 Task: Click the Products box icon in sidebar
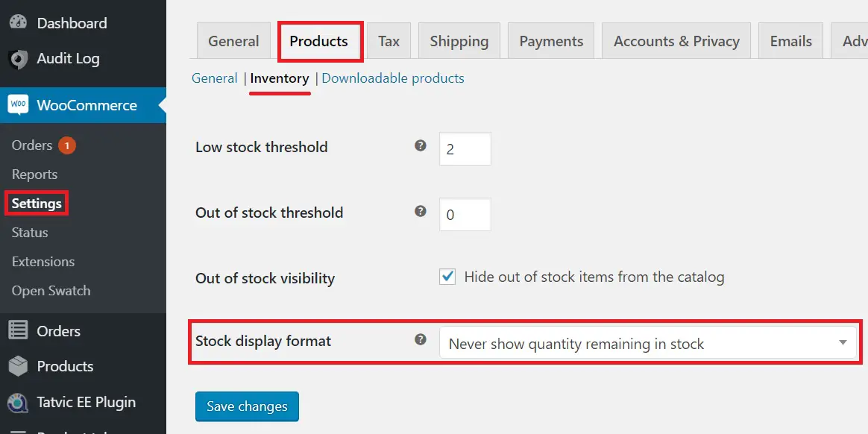point(18,366)
